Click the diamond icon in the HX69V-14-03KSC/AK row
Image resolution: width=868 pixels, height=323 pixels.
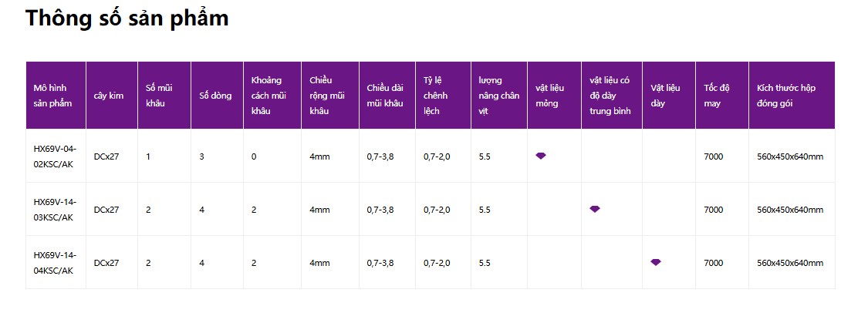point(595,209)
